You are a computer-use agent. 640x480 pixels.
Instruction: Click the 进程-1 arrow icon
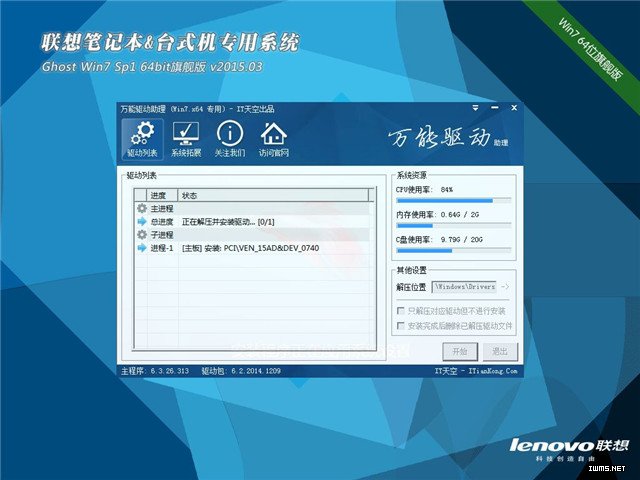coord(141,247)
